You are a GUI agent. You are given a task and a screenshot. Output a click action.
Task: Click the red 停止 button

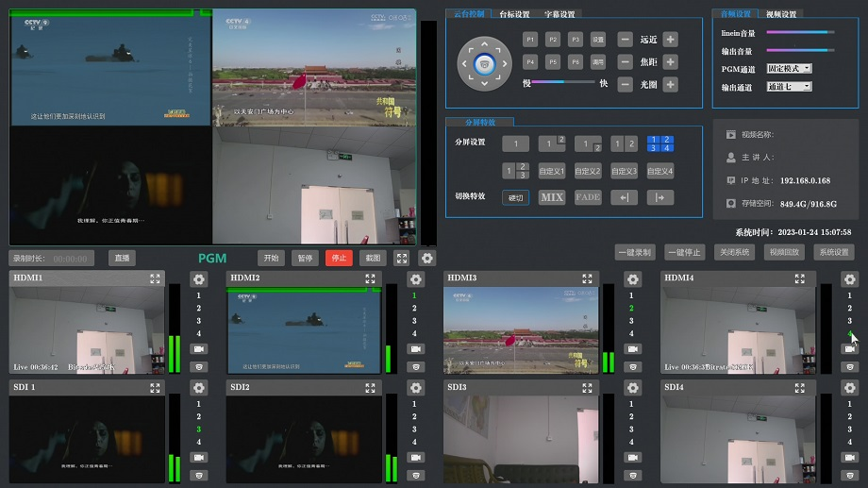[338, 258]
